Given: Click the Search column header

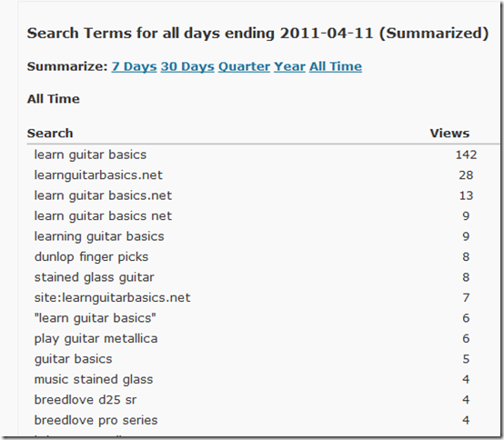Looking at the screenshot, I should (50, 133).
